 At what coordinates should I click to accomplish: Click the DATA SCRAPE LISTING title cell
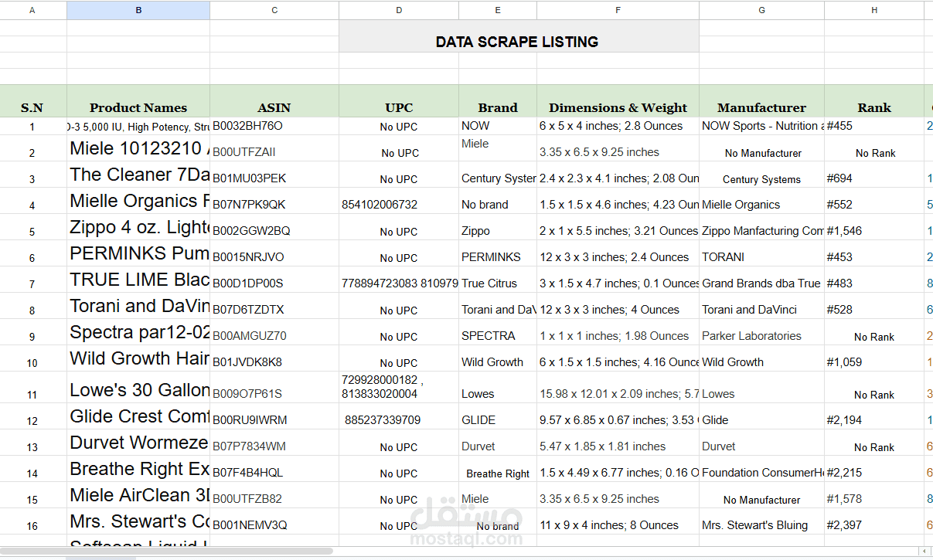coord(518,41)
